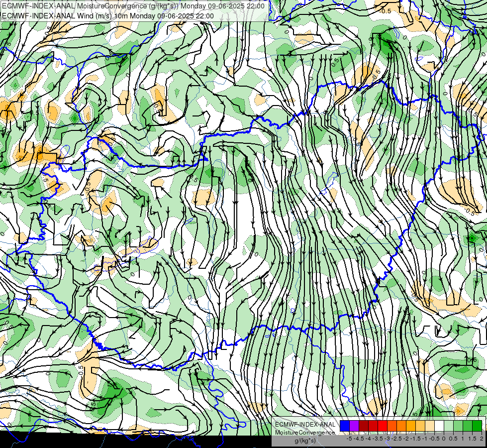Select the darkest red legend swatch
The width and height of the screenshot is (487, 448).
[x=364, y=426]
